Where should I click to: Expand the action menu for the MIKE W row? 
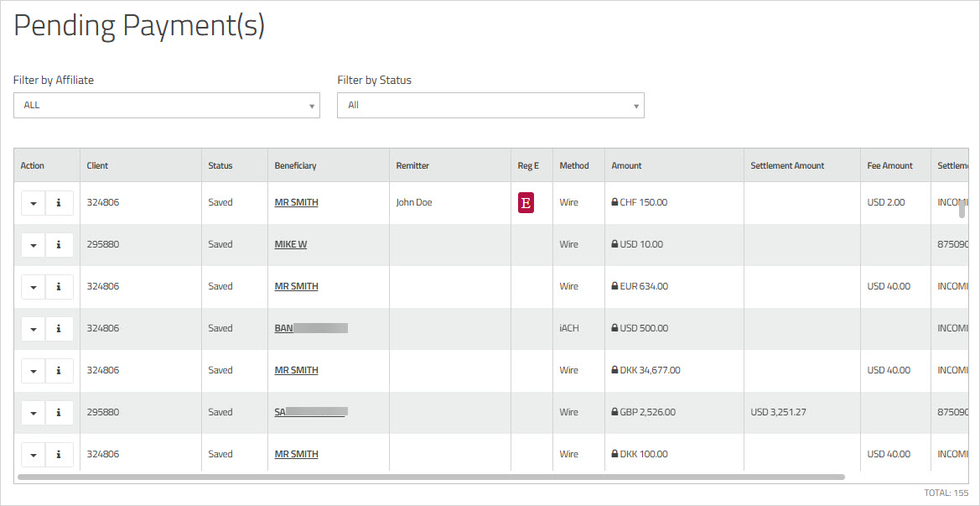click(34, 244)
